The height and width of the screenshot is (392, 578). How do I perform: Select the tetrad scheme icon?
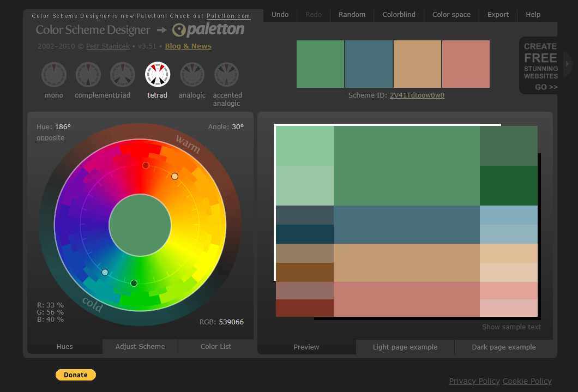[158, 75]
